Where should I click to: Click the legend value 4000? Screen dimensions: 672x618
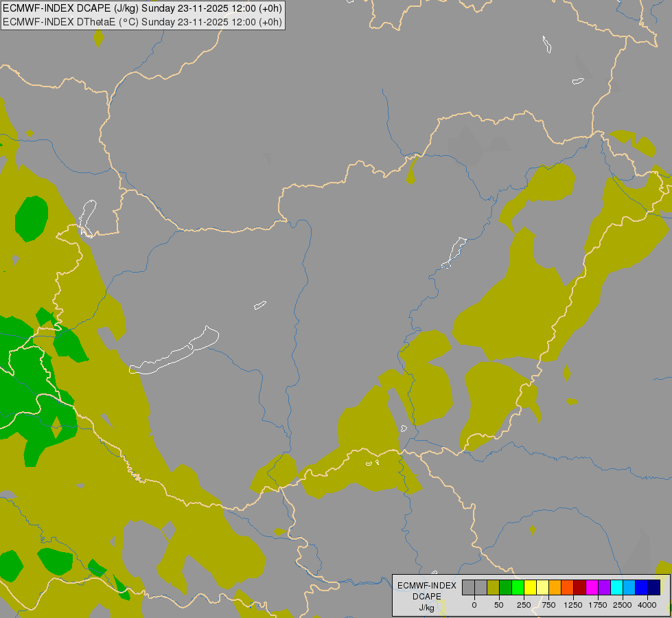click(647, 605)
